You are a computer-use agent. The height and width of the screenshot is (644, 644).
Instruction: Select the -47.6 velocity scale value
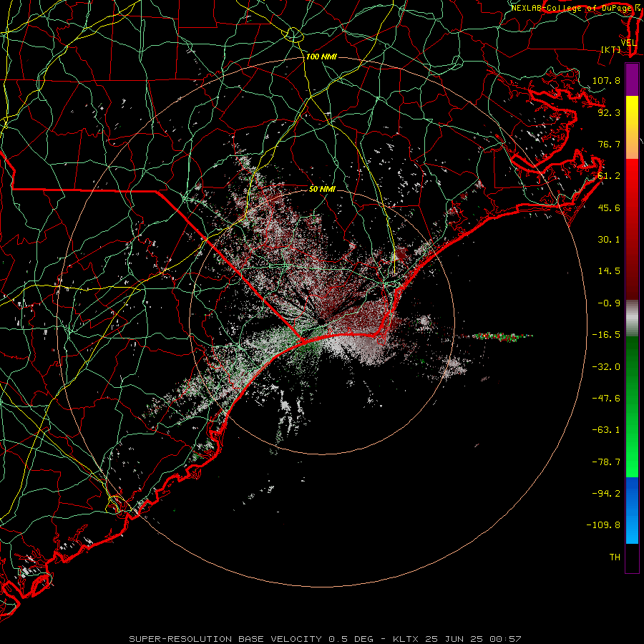pos(606,399)
